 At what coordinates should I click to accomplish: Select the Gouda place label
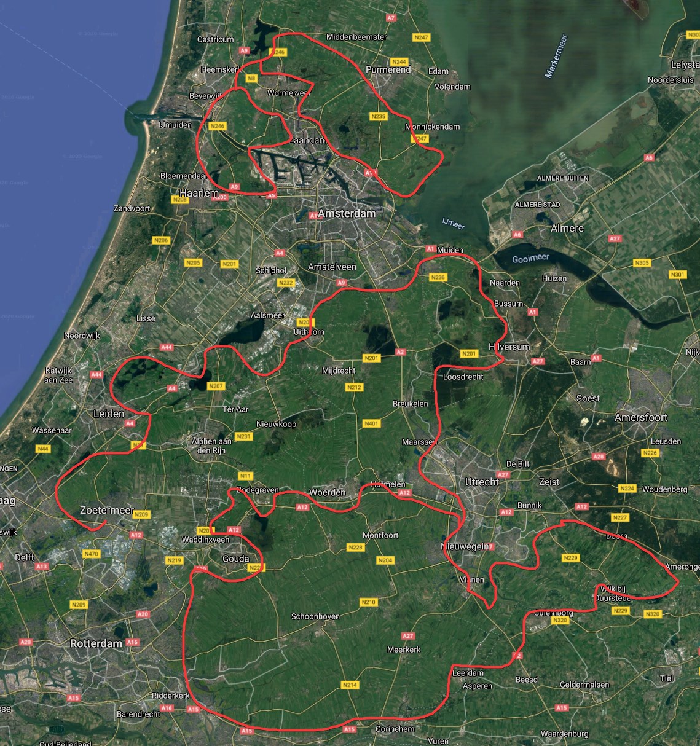(235, 559)
